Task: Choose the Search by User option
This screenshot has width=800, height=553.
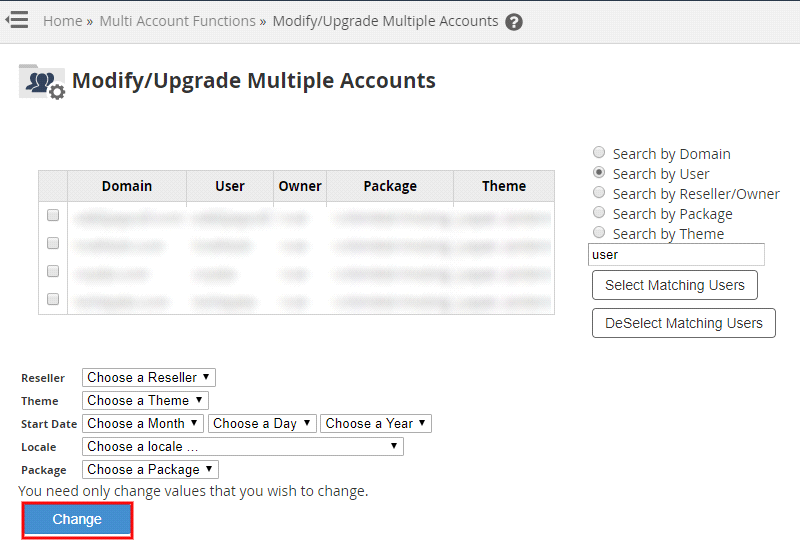Action: click(599, 173)
